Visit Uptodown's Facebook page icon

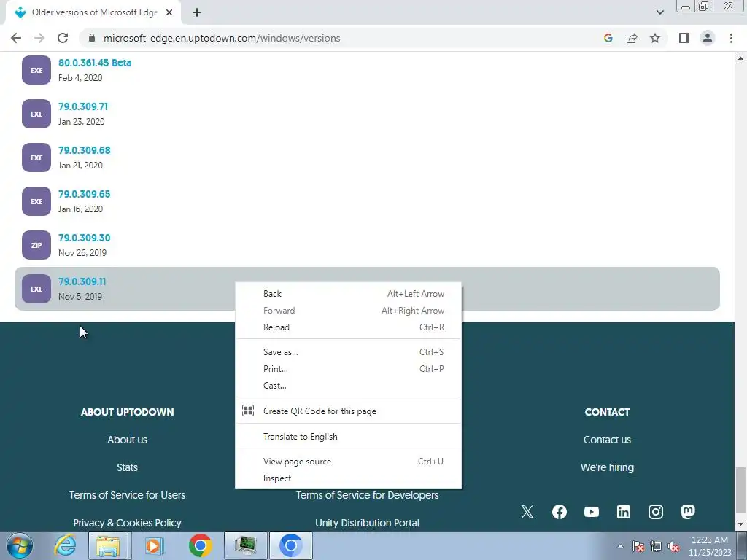tap(560, 512)
